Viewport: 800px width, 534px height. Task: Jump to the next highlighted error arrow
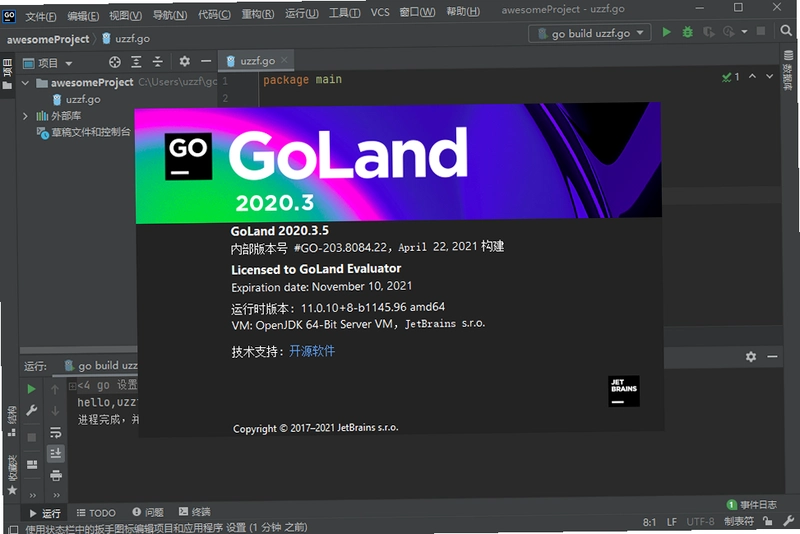(x=769, y=76)
